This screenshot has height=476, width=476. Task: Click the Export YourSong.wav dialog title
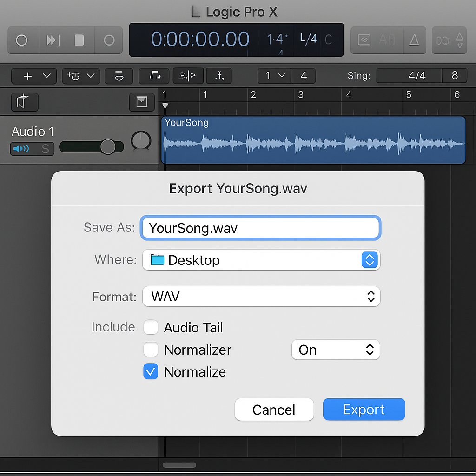click(238, 189)
